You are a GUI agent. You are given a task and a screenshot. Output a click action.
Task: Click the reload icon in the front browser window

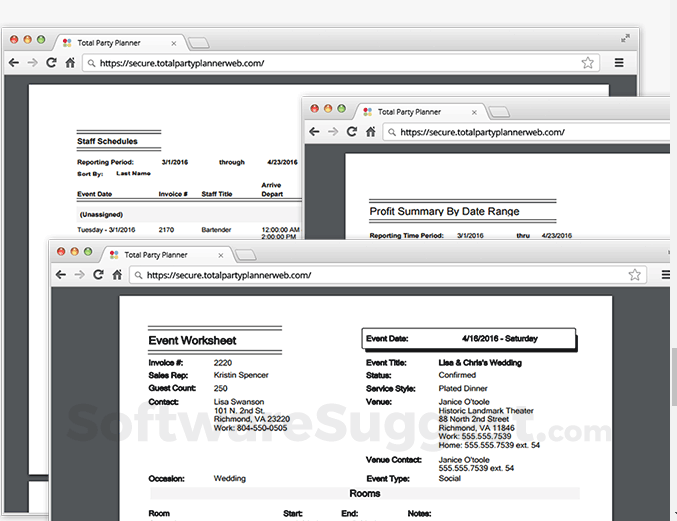click(98, 275)
